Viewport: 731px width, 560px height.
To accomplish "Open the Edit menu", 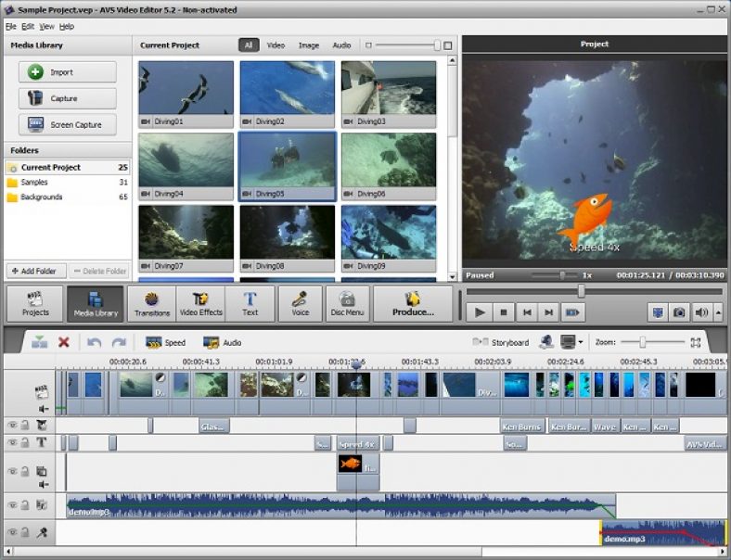I will 28,26.
